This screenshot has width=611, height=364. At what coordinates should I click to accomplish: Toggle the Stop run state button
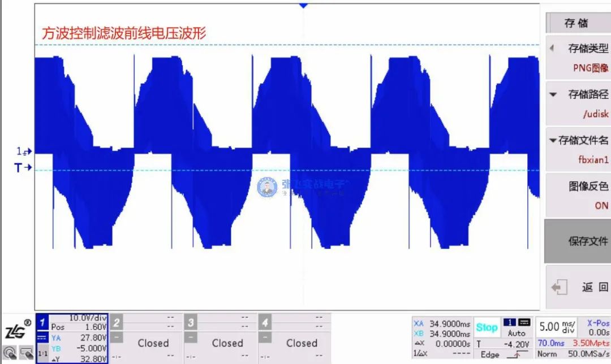point(487,327)
